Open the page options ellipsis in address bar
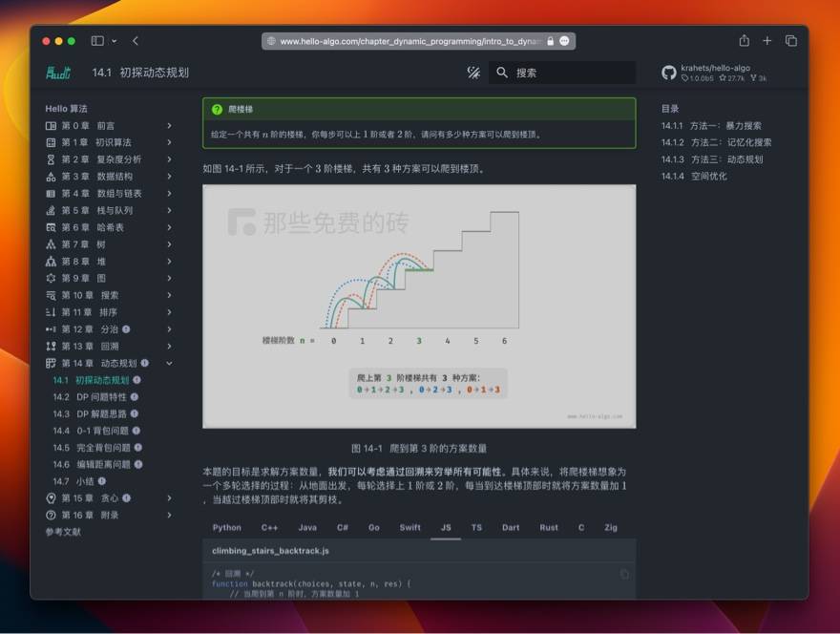840x634 pixels. [564, 41]
